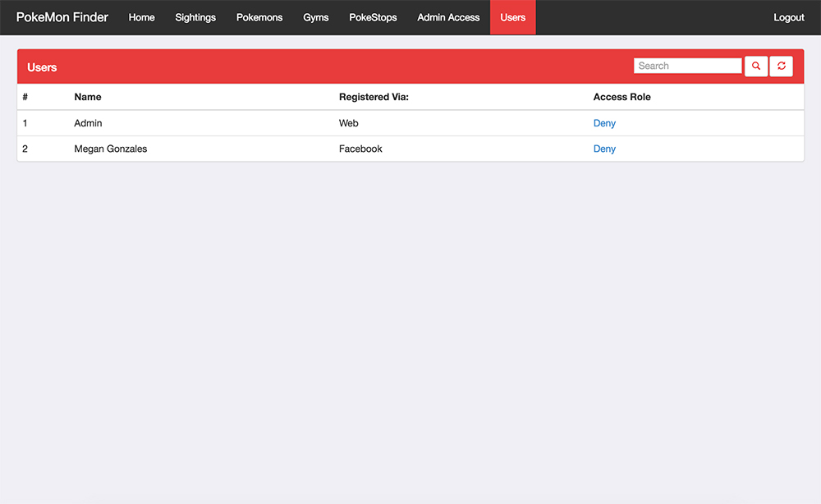Open the Admin Access nav item
The height and width of the screenshot is (504, 821).
[448, 17]
